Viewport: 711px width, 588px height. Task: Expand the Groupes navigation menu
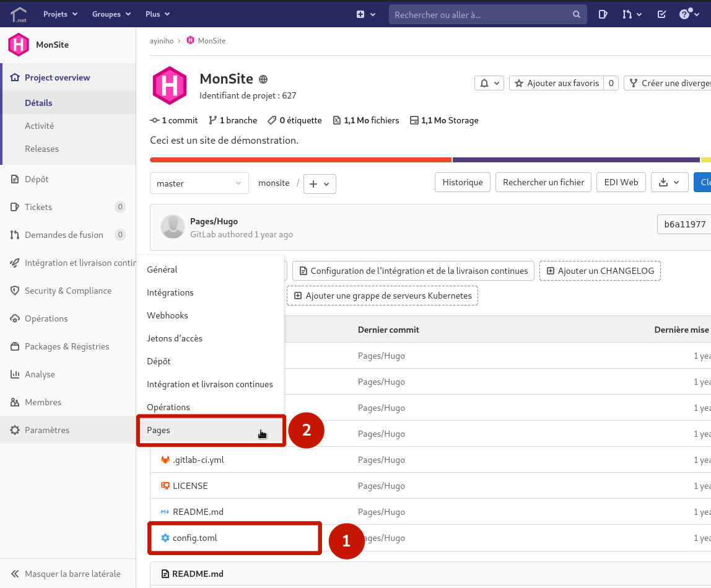[111, 14]
